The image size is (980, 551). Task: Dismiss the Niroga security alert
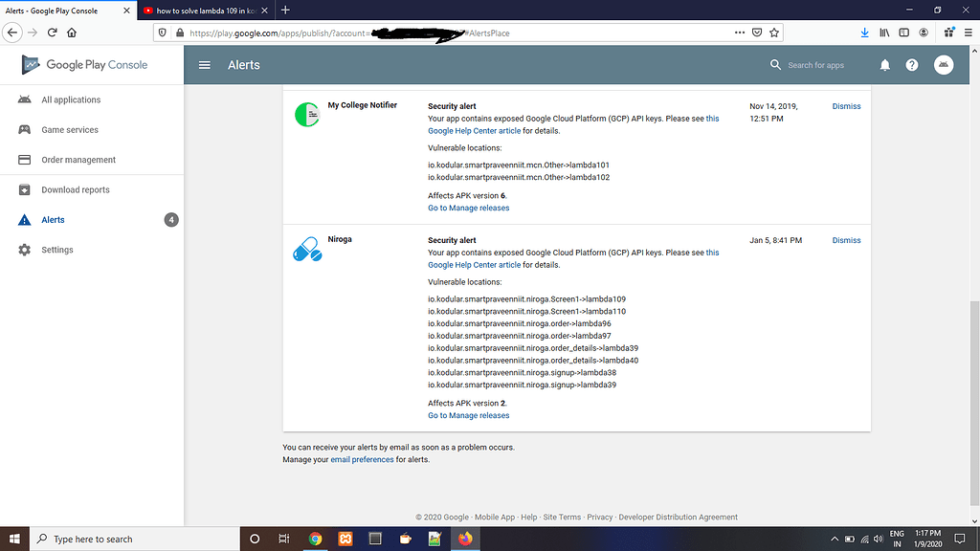click(846, 240)
